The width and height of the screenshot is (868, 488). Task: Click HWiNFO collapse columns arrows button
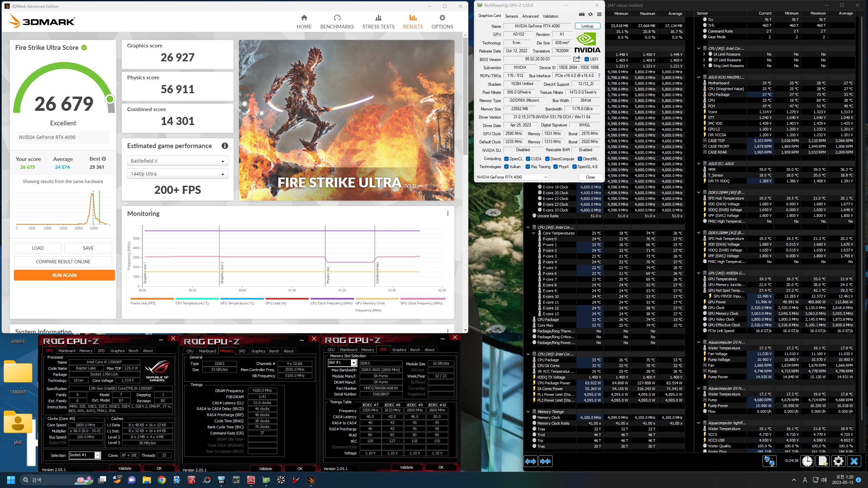tap(545, 461)
